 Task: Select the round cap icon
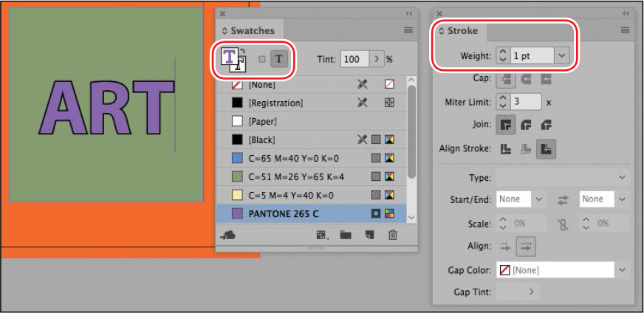[x=527, y=79]
